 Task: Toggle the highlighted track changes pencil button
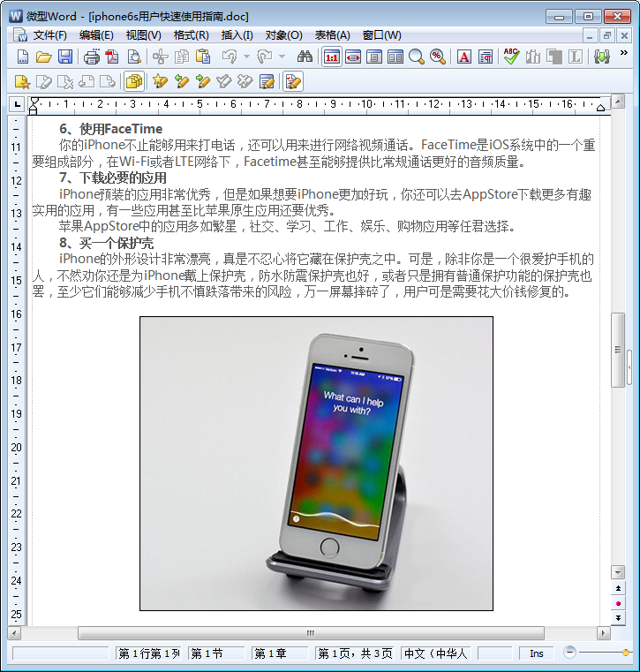pos(293,81)
